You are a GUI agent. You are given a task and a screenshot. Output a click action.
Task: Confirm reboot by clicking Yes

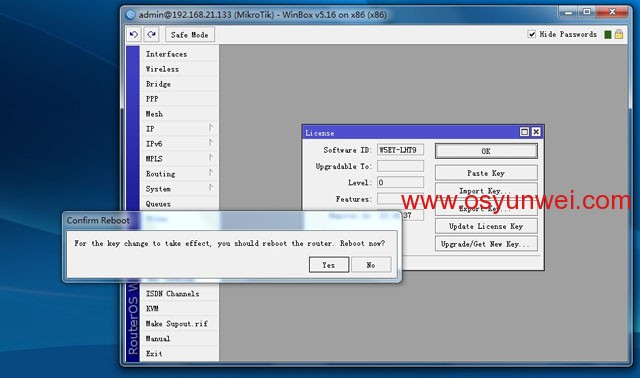329,265
